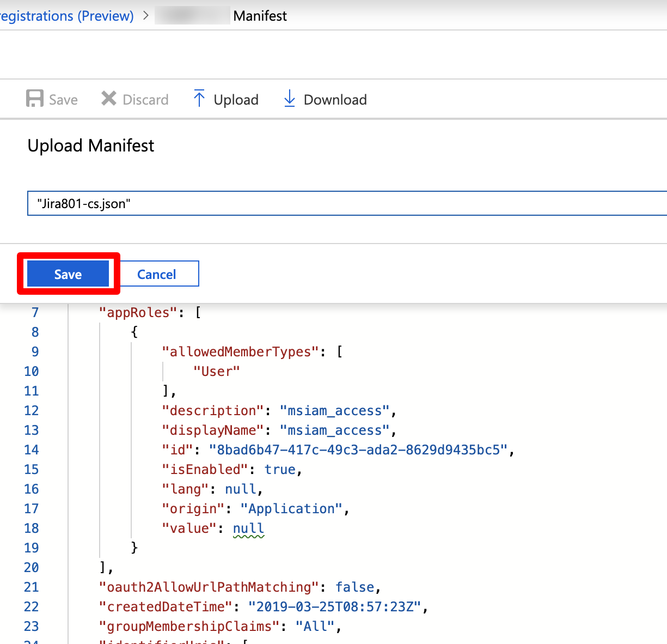Click the breadcrumb chevron separator
The height and width of the screenshot is (644, 667).
click(x=145, y=16)
